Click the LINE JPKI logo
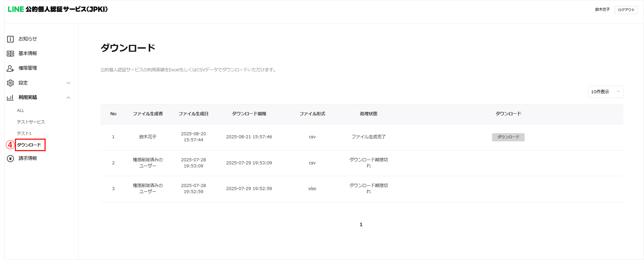Image resolution: width=644 pixels, height=260 pixels. coord(58,9)
